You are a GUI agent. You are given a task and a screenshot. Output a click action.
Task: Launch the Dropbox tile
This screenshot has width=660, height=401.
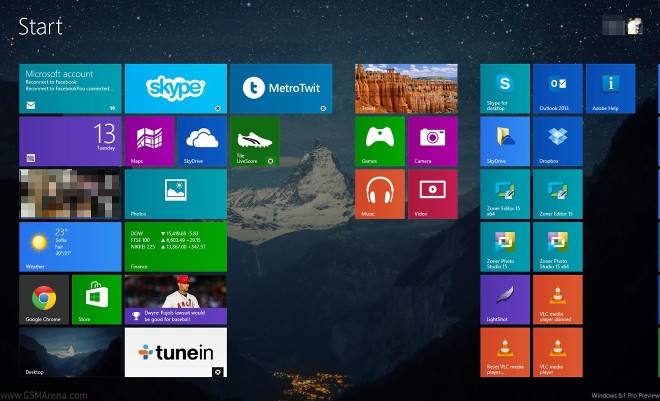[x=558, y=141]
